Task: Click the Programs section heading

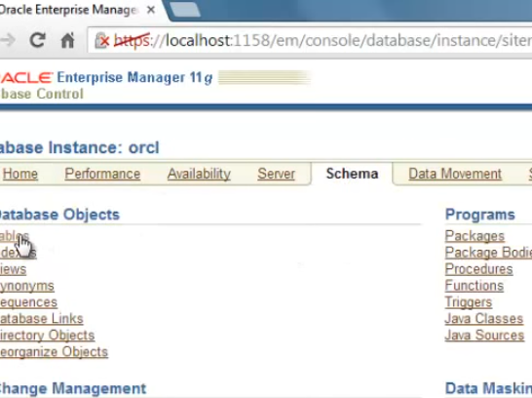Action: point(480,215)
